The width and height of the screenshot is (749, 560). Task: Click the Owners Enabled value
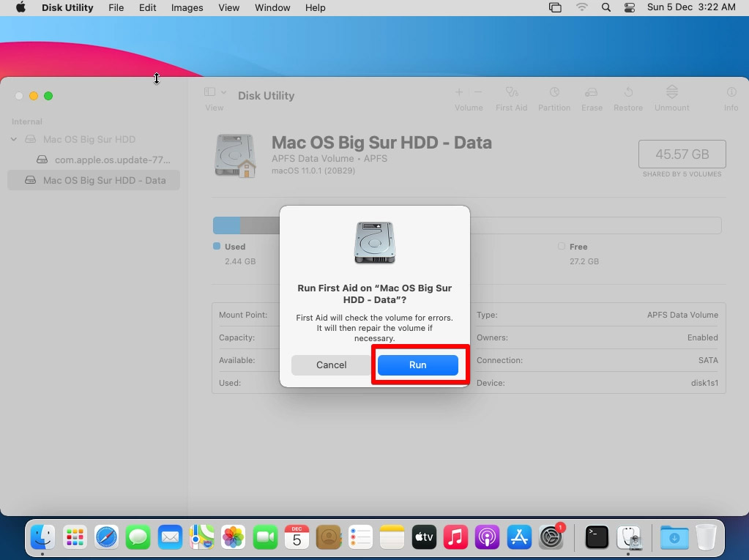(x=703, y=337)
